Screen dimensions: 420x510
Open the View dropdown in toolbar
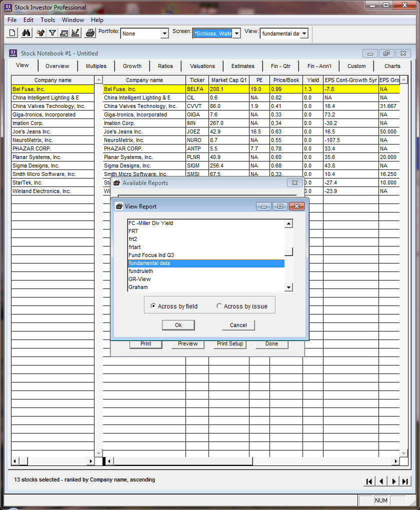[303, 33]
